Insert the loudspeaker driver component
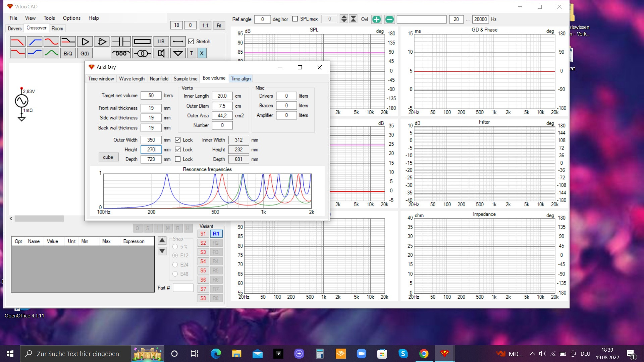644x362 pixels. 161,53
